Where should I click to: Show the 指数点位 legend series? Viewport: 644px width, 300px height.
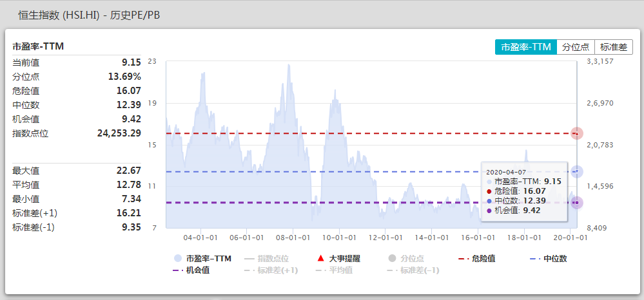(266, 259)
